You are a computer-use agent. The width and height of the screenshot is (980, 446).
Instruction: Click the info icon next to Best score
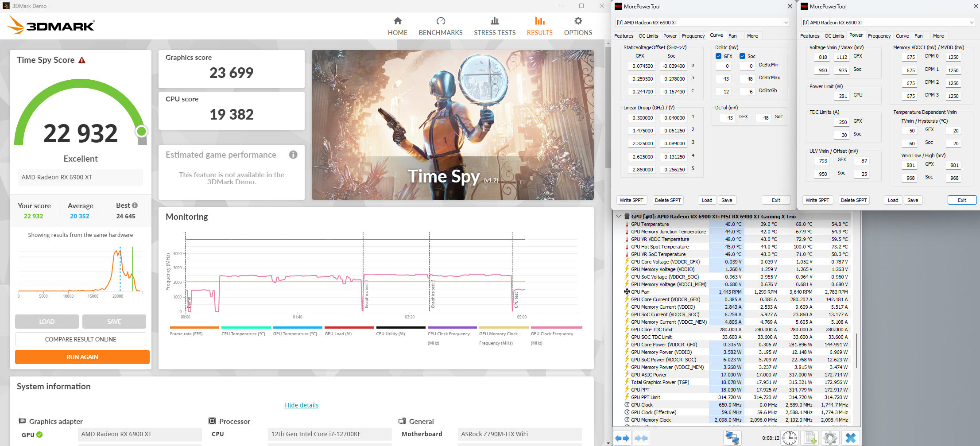point(135,206)
